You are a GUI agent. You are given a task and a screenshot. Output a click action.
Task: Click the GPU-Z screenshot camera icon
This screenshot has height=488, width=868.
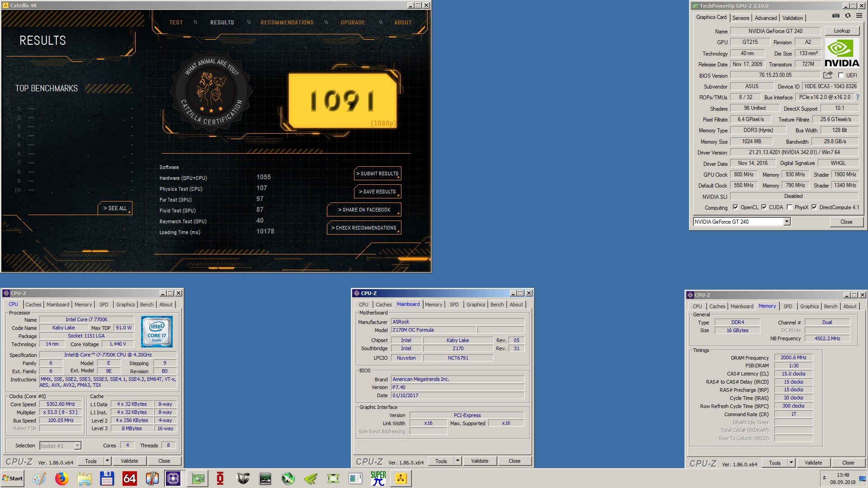point(836,16)
